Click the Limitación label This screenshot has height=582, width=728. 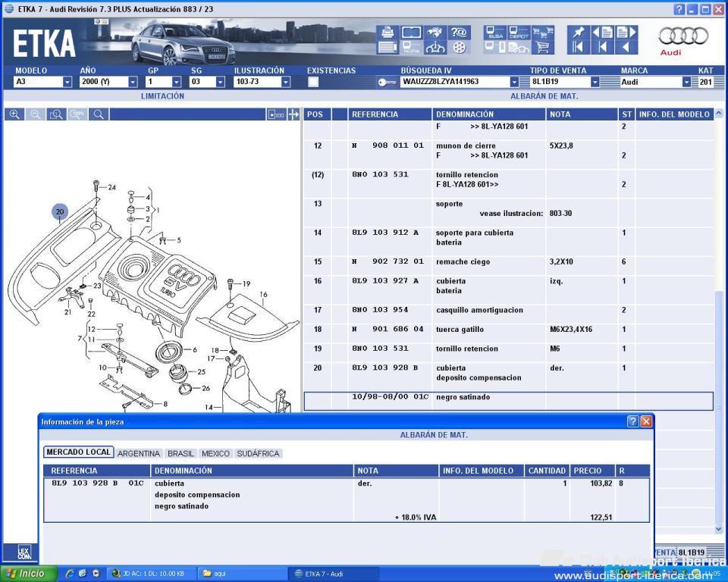pos(162,96)
